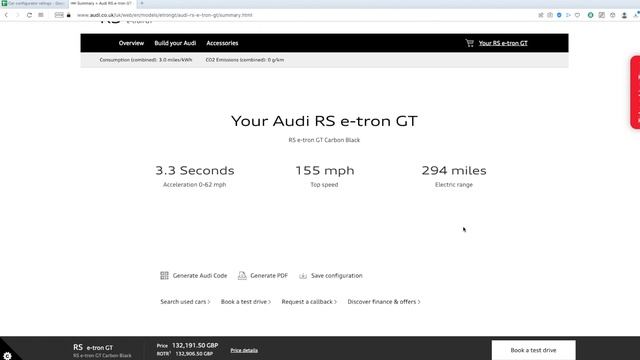The width and height of the screenshot is (640, 360).
Task: Open the middle-row Book a test drive link
Action: tap(246, 302)
